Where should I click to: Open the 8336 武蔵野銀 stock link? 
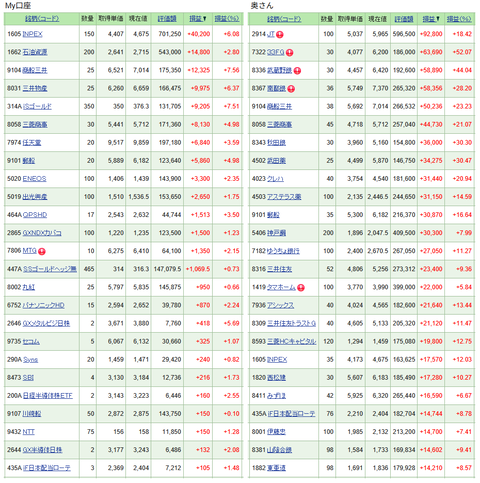tap(279, 70)
